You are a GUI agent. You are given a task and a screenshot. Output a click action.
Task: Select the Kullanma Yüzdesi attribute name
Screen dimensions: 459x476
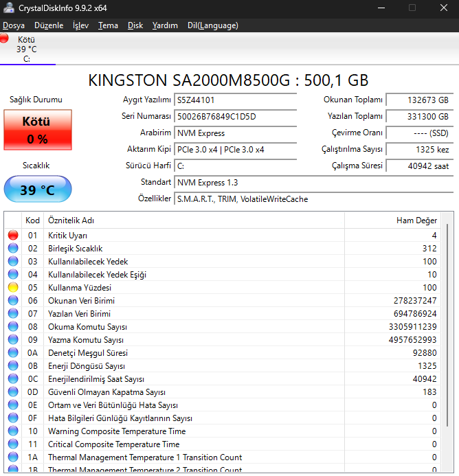point(80,288)
